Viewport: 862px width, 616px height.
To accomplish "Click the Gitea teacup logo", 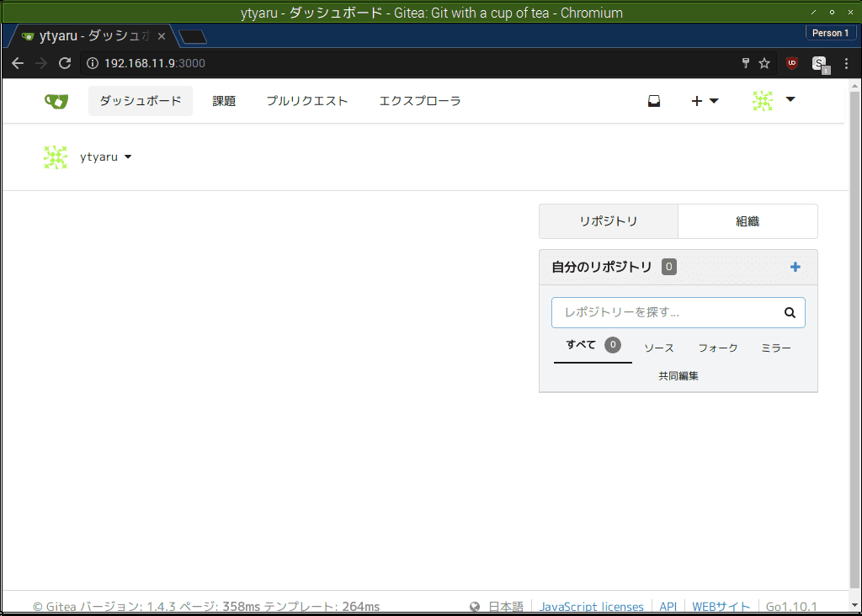I will tap(56, 100).
